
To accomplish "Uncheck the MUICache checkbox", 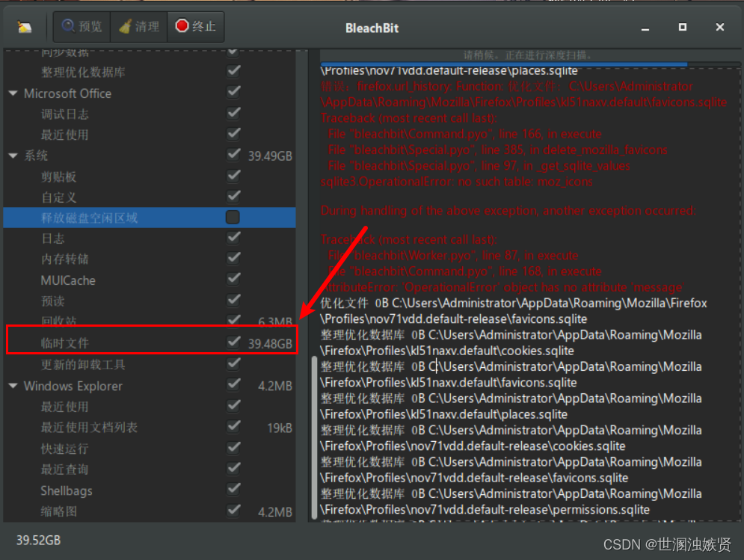I will [233, 279].
